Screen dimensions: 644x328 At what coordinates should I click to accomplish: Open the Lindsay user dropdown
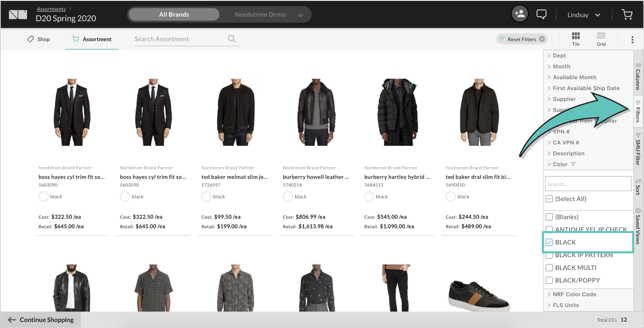pyautogui.click(x=584, y=15)
